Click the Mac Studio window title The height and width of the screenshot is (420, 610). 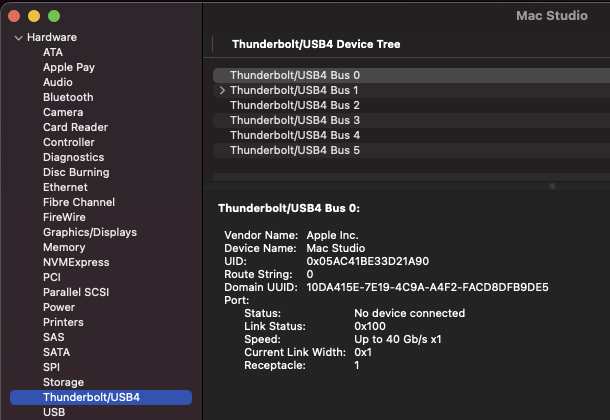(x=552, y=16)
